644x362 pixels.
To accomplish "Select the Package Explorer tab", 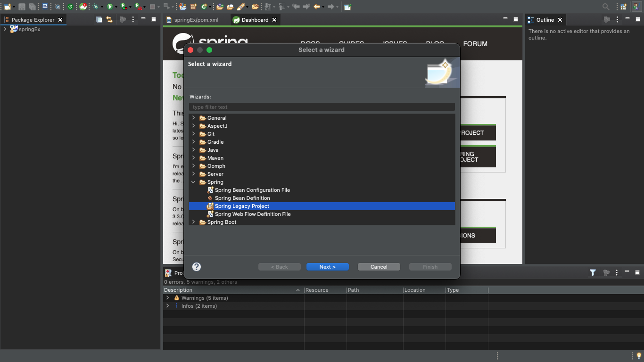I will (x=33, y=20).
